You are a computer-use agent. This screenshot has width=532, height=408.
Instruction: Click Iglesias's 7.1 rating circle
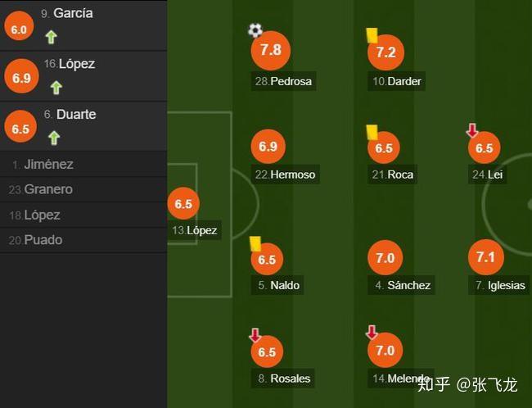[486, 257]
